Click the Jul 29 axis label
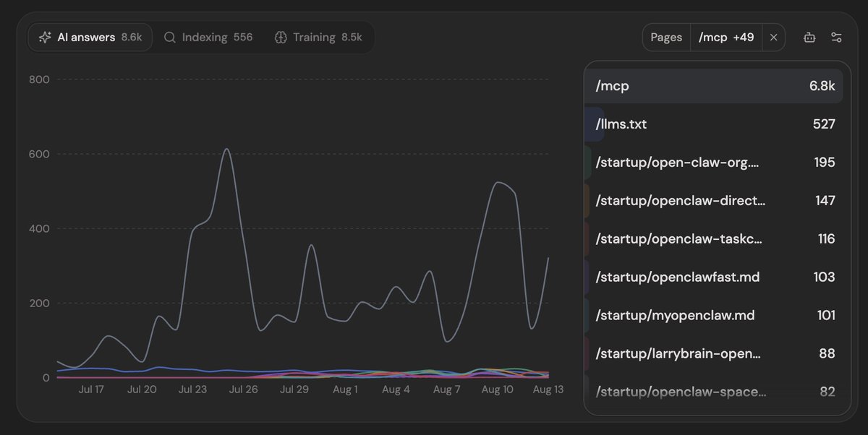 [294, 389]
